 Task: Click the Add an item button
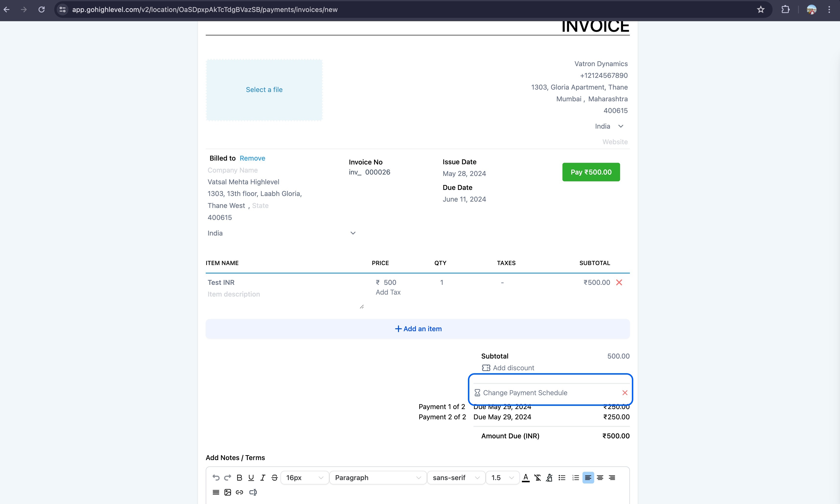418,329
